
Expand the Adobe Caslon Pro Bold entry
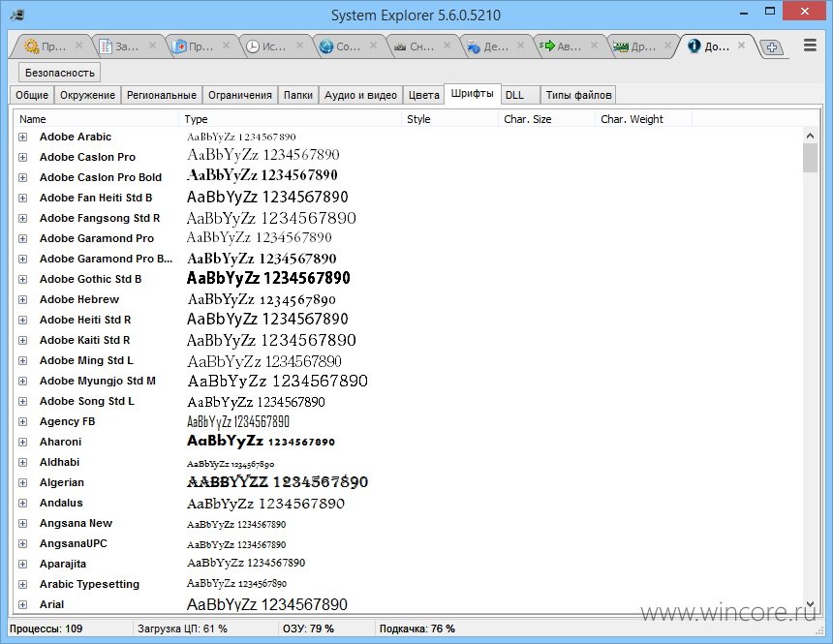[23, 177]
